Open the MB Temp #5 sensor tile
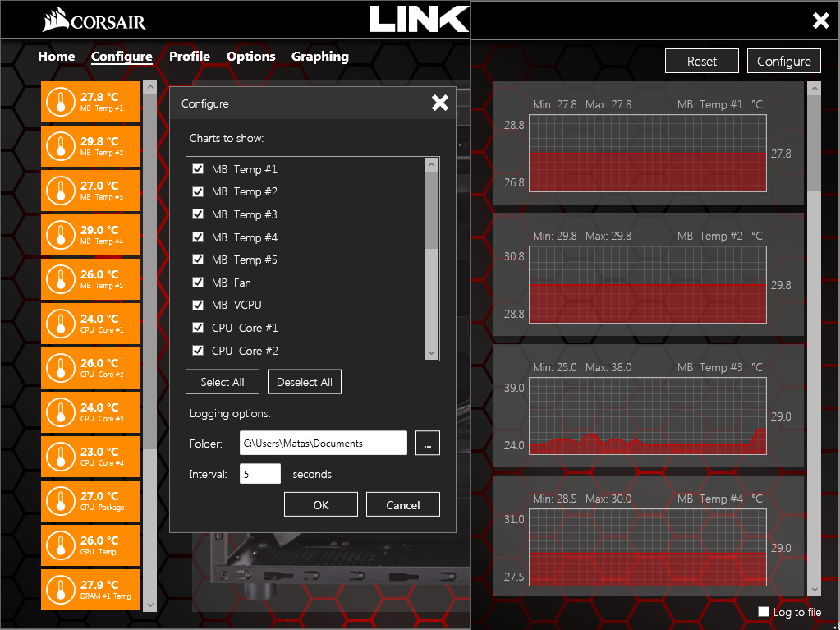Viewport: 840px width, 630px height. [x=90, y=279]
